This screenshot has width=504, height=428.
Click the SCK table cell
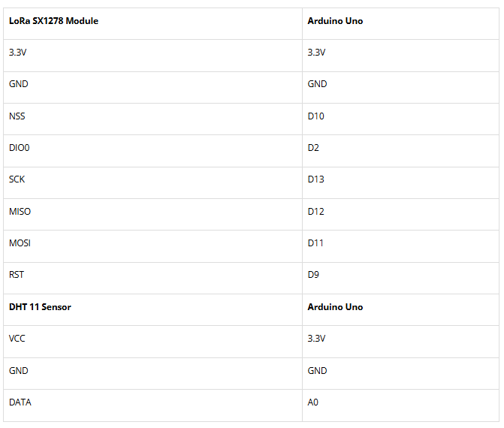tap(17, 179)
